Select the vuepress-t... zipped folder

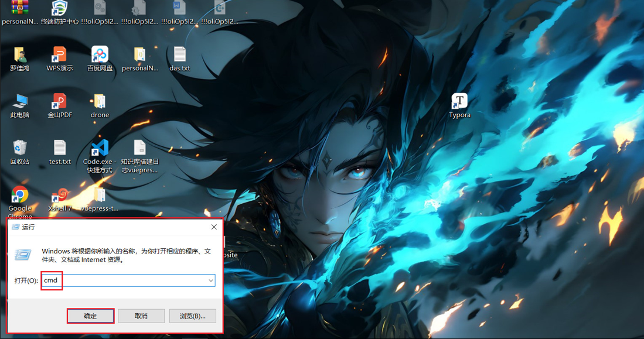(x=100, y=194)
